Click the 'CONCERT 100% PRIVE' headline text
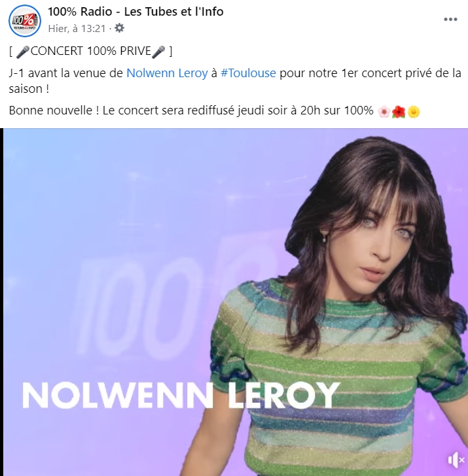468x476 pixels. [90, 51]
